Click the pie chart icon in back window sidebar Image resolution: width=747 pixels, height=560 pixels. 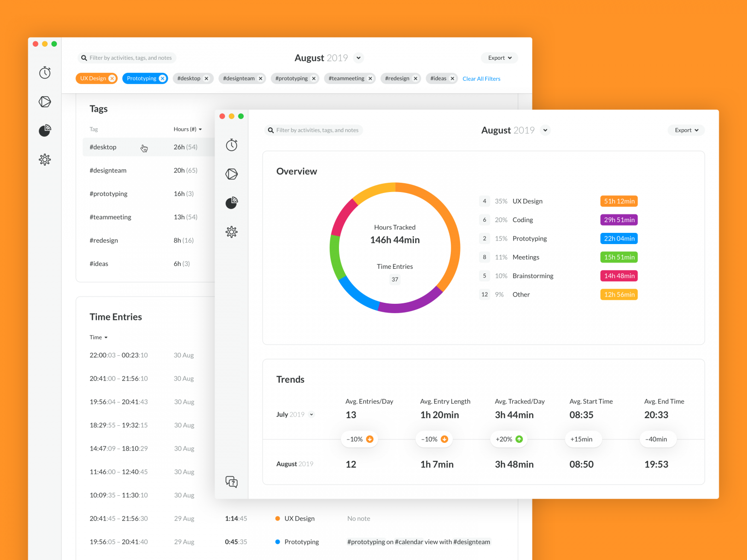45,130
